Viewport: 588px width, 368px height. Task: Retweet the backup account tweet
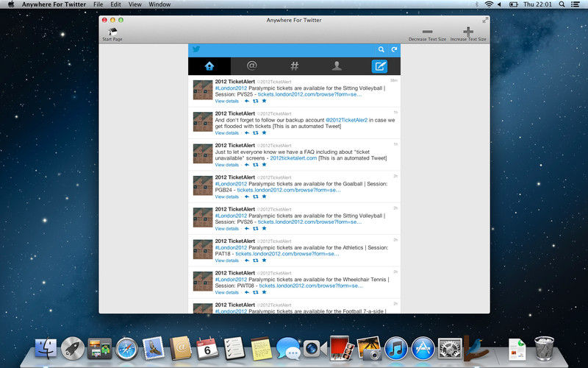tap(255, 133)
